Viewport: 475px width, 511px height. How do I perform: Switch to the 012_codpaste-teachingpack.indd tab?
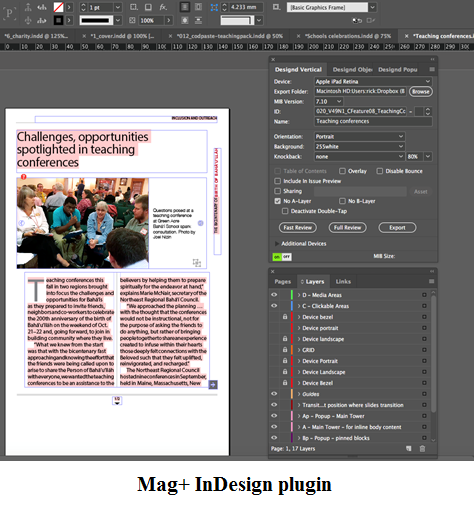point(230,36)
